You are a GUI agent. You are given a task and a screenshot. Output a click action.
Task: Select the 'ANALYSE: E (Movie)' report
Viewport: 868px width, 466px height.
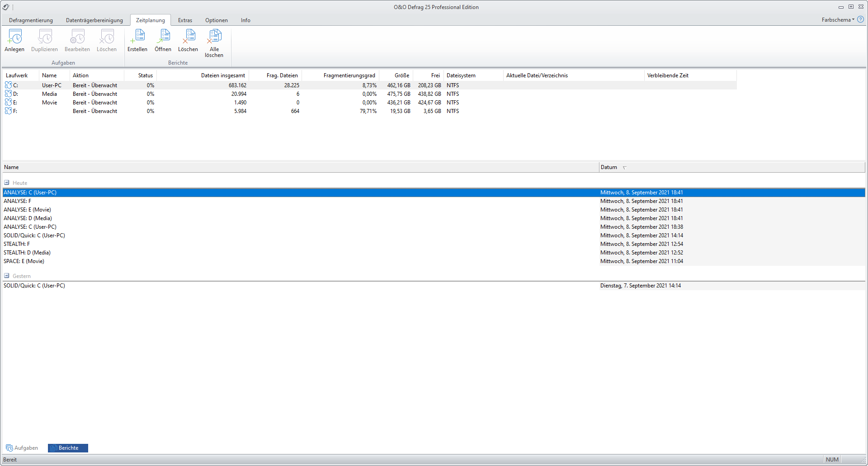click(434, 210)
